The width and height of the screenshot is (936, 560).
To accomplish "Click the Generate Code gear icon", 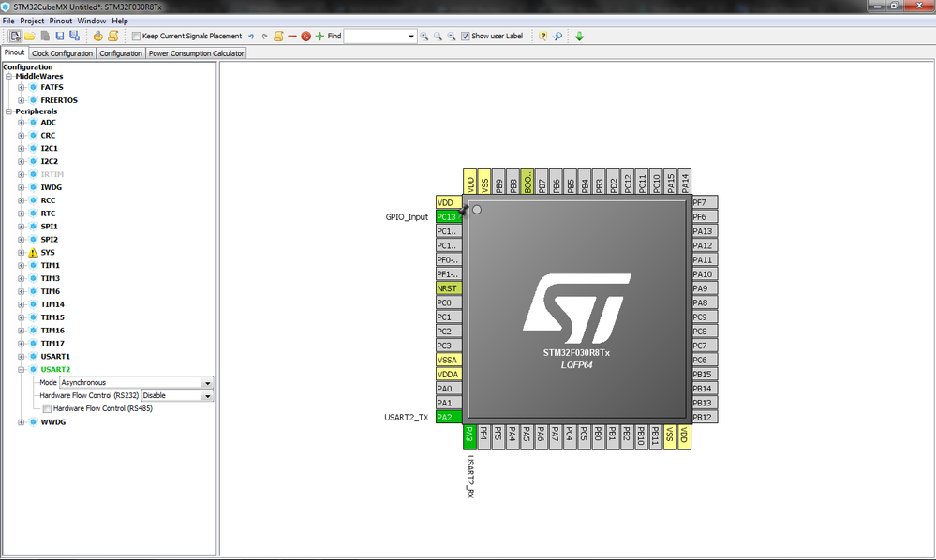I will (97, 37).
